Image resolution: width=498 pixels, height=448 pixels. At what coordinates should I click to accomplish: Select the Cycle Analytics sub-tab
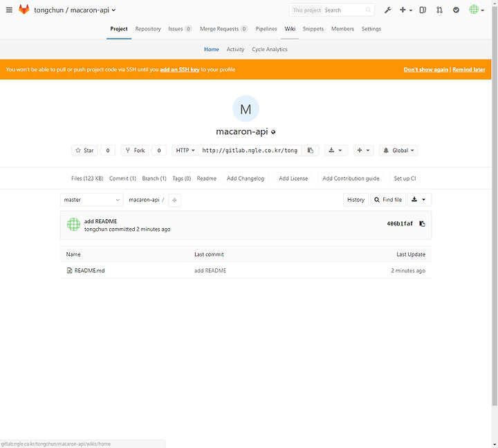coord(269,49)
